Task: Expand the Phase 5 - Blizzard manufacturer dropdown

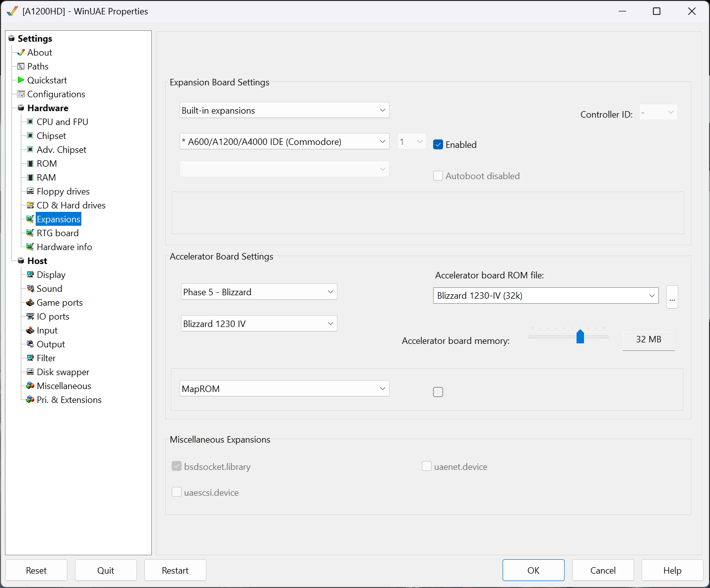Action: click(258, 292)
